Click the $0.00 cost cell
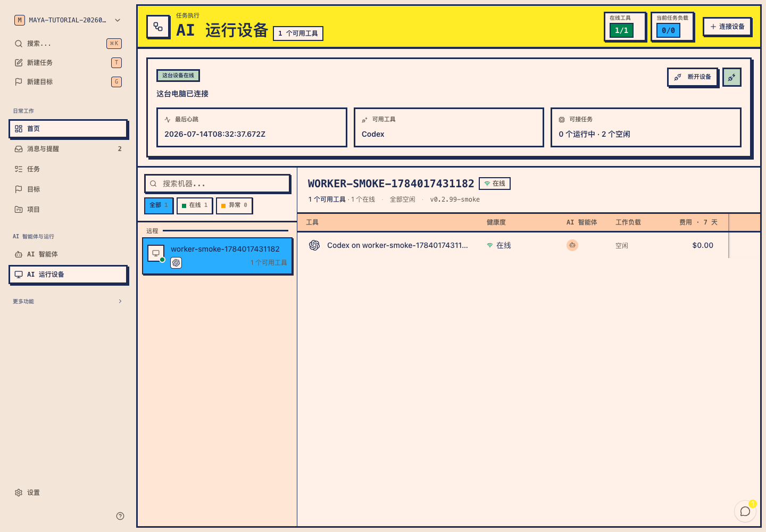The height and width of the screenshot is (532, 766). (703, 245)
